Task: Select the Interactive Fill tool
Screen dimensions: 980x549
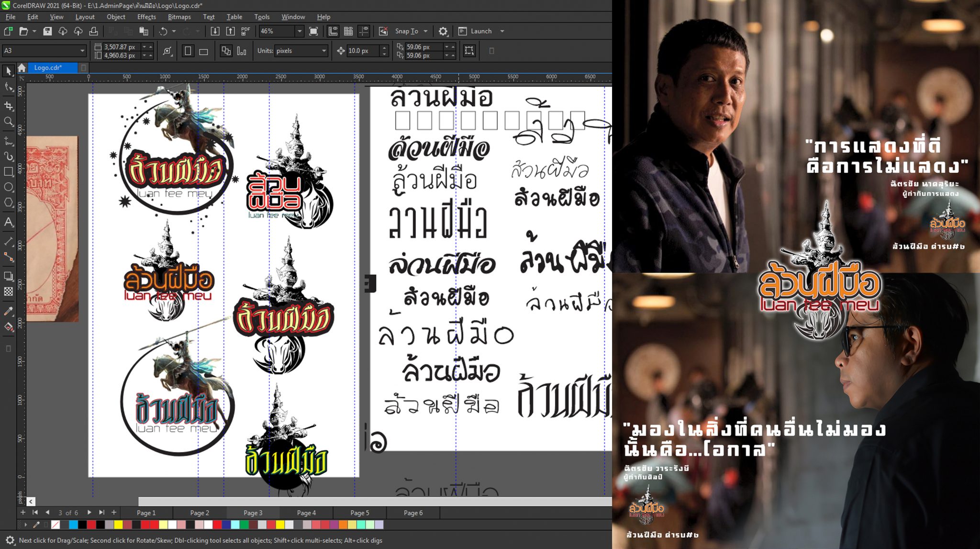Action: click(8, 327)
